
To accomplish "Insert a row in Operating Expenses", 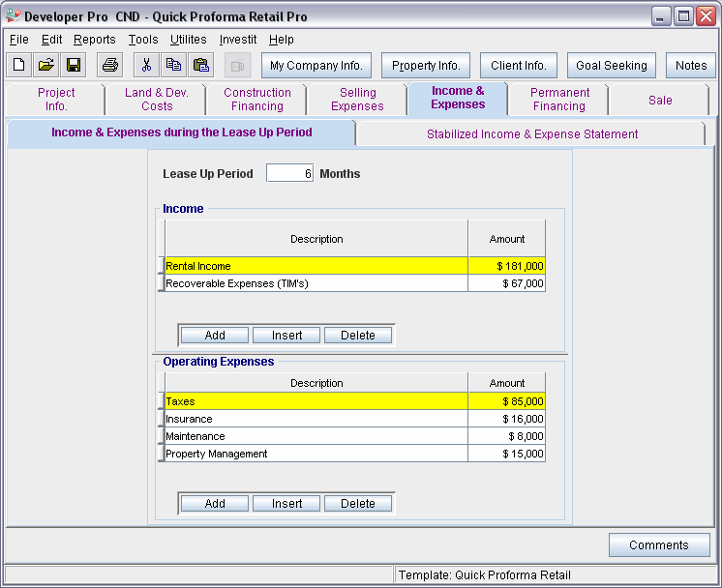I will [x=286, y=503].
